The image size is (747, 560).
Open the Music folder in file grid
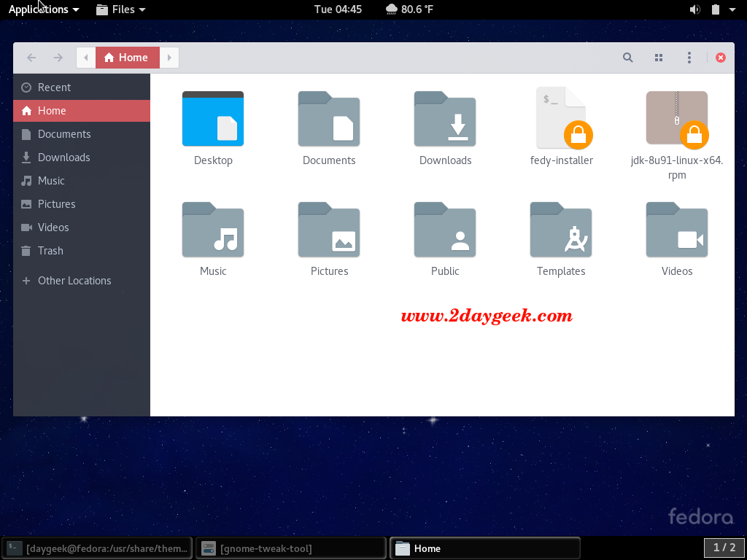coord(213,230)
